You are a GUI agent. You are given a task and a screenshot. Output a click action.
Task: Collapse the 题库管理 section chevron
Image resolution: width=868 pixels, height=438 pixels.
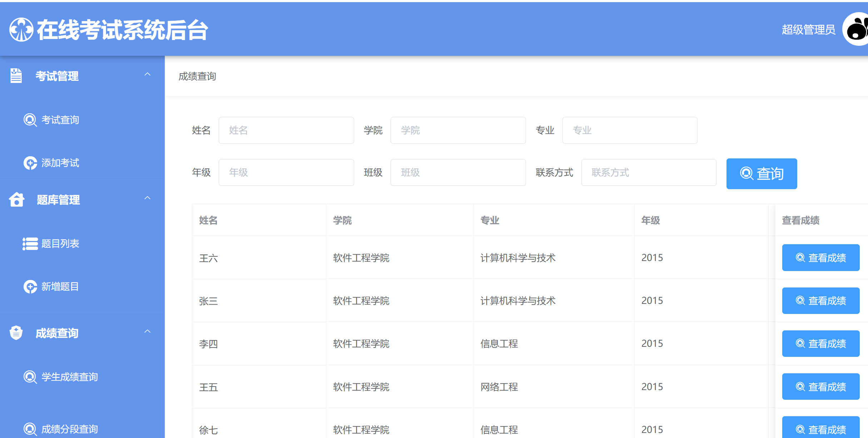(147, 198)
